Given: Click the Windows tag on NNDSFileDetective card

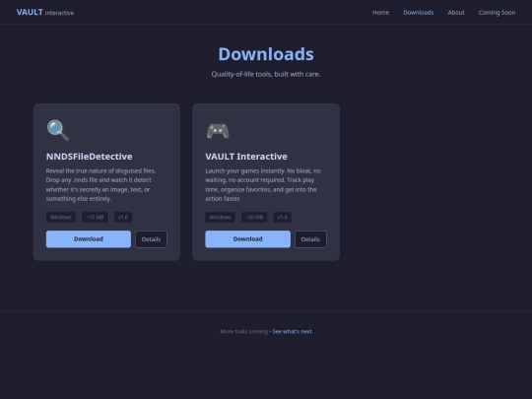Looking at the screenshot, I should [61, 217].
